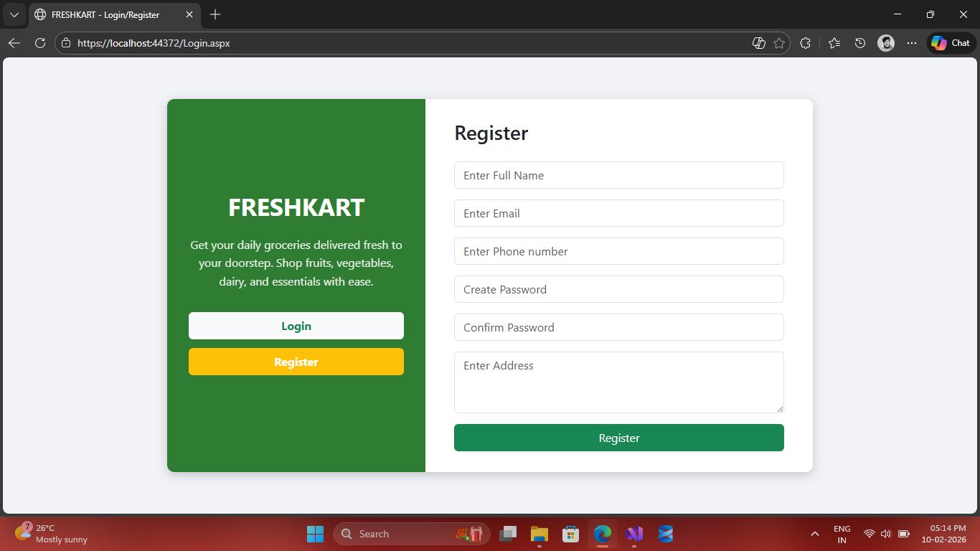Screen dimensions: 980x551
Task: Click inside the Enter Address text area
Action: (x=618, y=382)
